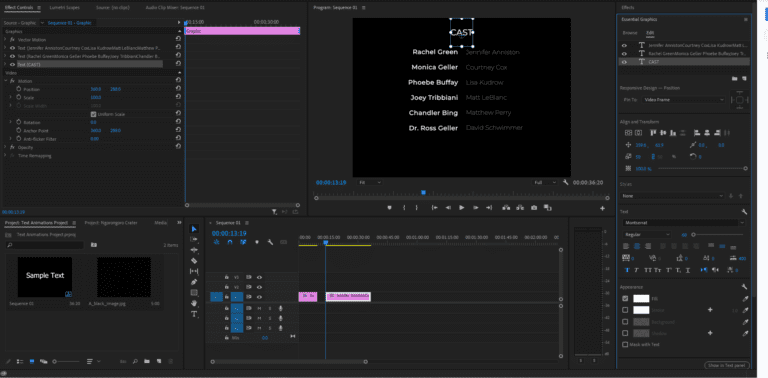Step back one frame in Program monitor

[448, 208]
